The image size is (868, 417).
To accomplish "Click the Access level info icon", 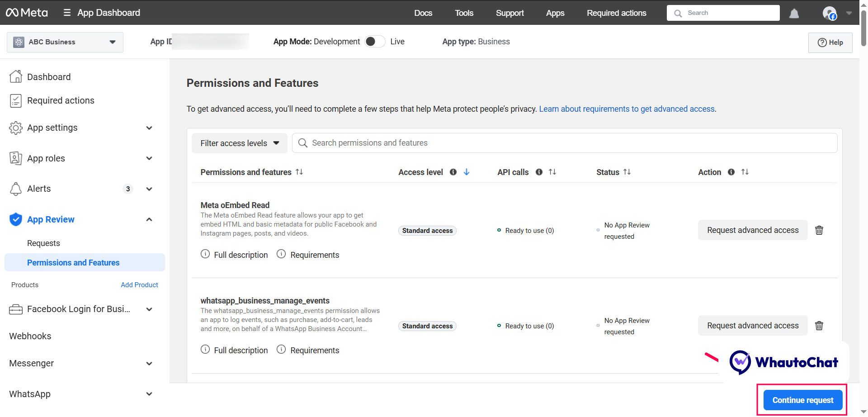I will 453,172.
